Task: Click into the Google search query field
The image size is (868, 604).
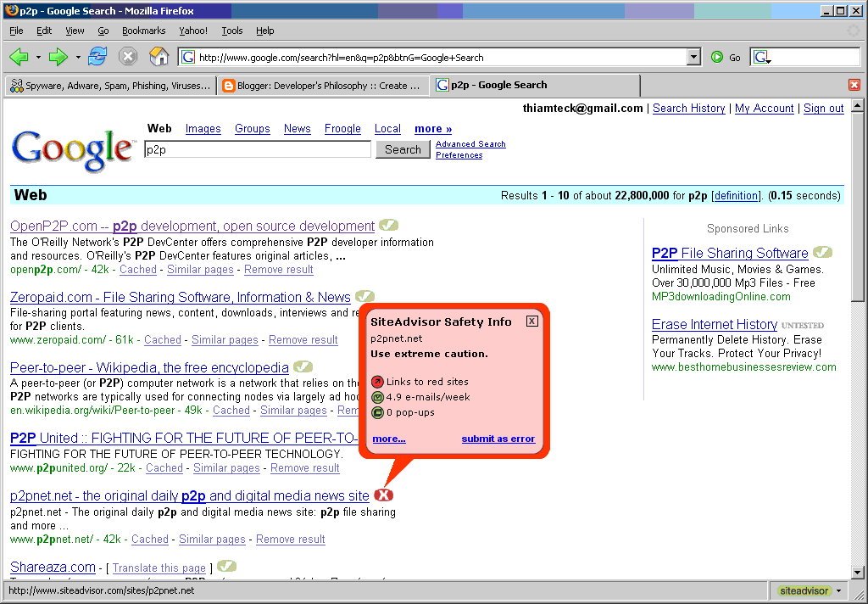Action: pyautogui.click(x=258, y=149)
